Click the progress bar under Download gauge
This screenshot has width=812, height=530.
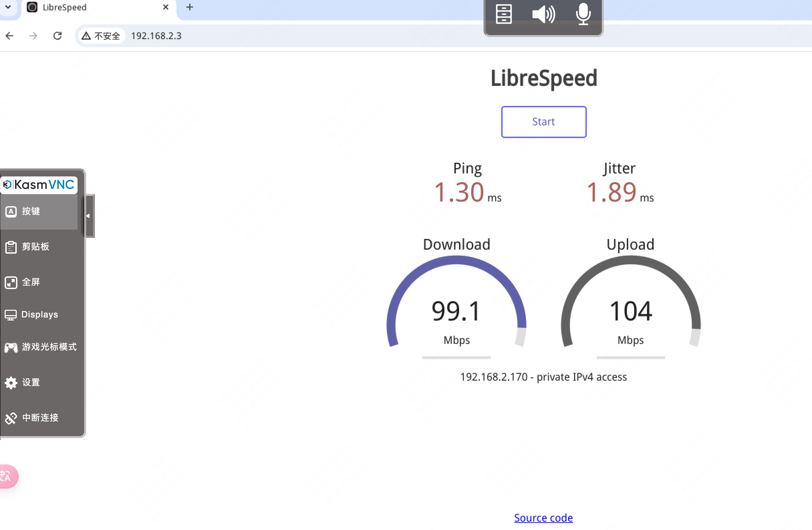pos(456,358)
